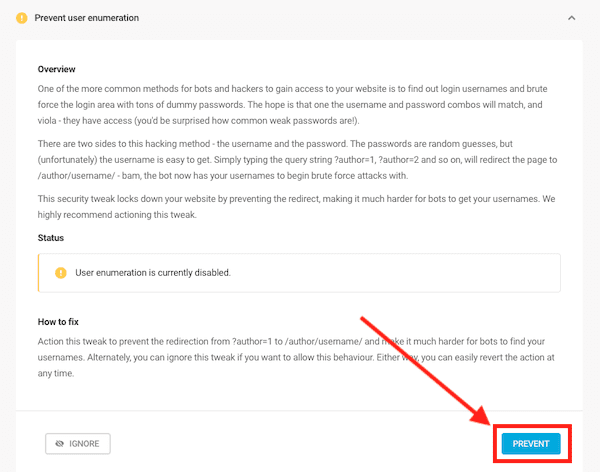This screenshot has width=600, height=472.
Task: Click "any time." at the end of How to fix
Action: pos(56,373)
